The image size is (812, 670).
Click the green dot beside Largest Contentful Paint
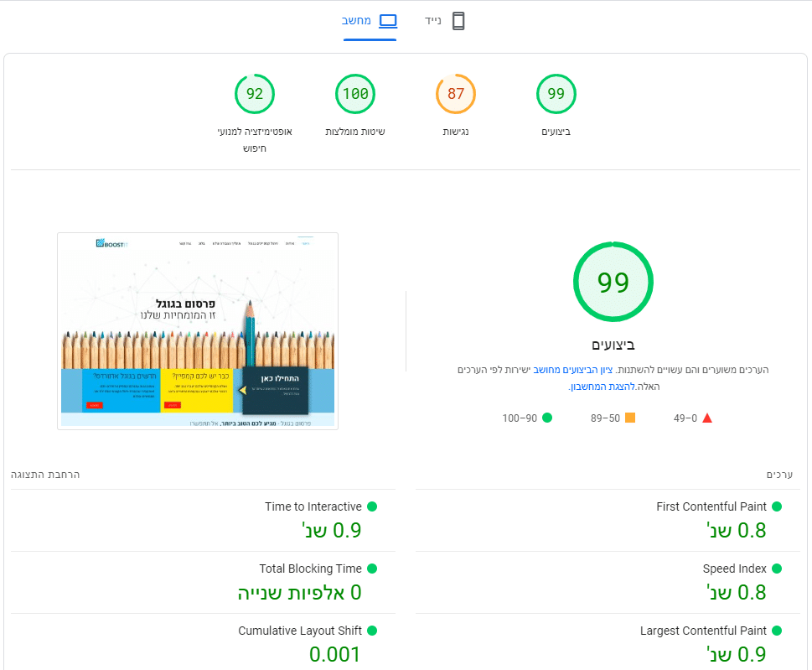pyautogui.click(x=777, y=631)
